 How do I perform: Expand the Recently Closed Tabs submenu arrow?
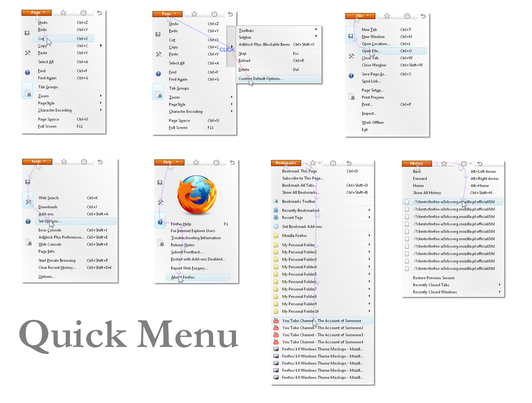coord(499,285)
